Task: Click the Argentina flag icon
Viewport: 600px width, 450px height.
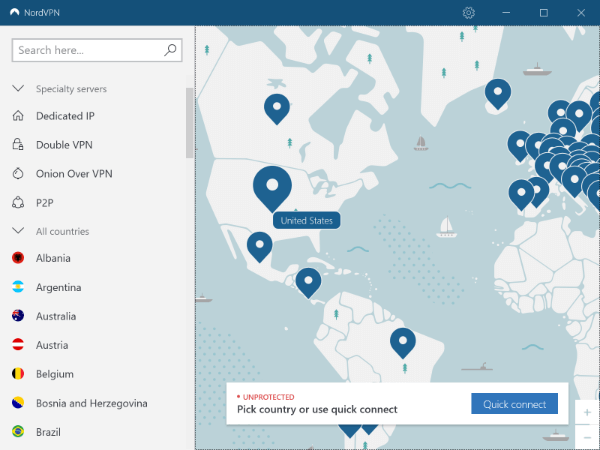Action: [18, 287]
